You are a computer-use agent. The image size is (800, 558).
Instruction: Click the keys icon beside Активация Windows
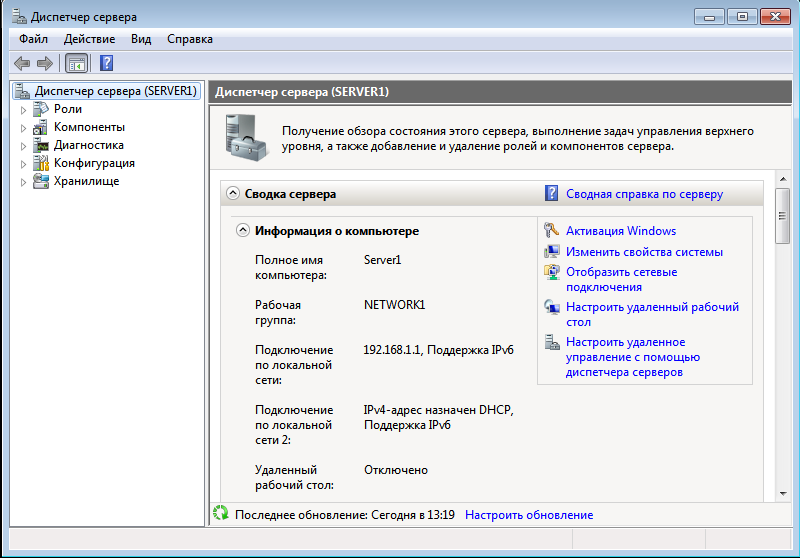(552, 231)
